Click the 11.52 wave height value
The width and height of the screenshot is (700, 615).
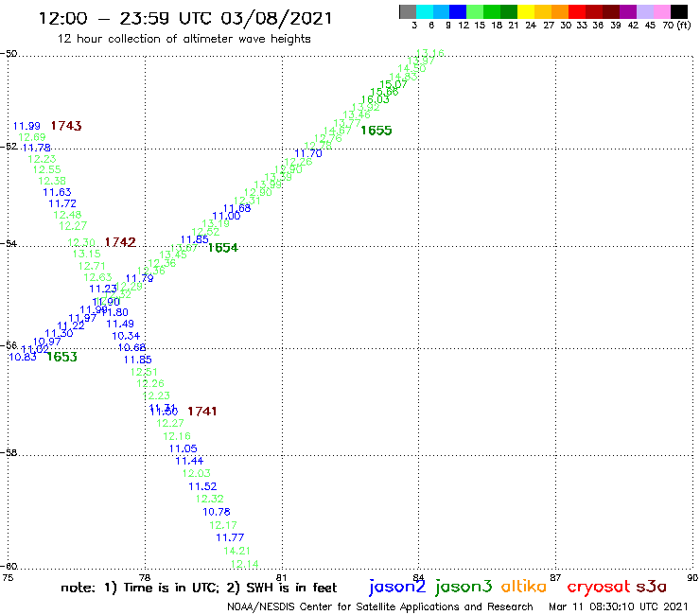[202, 487]
